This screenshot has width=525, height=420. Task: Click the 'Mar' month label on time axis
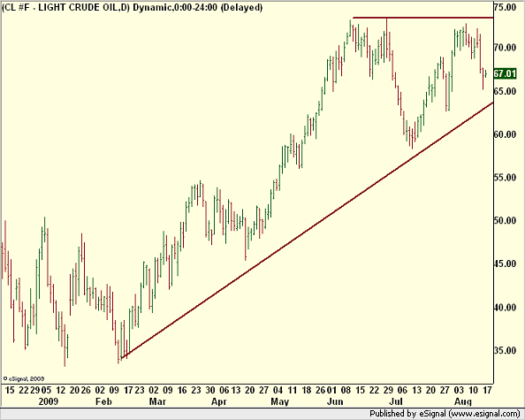[x=157, y=401]
